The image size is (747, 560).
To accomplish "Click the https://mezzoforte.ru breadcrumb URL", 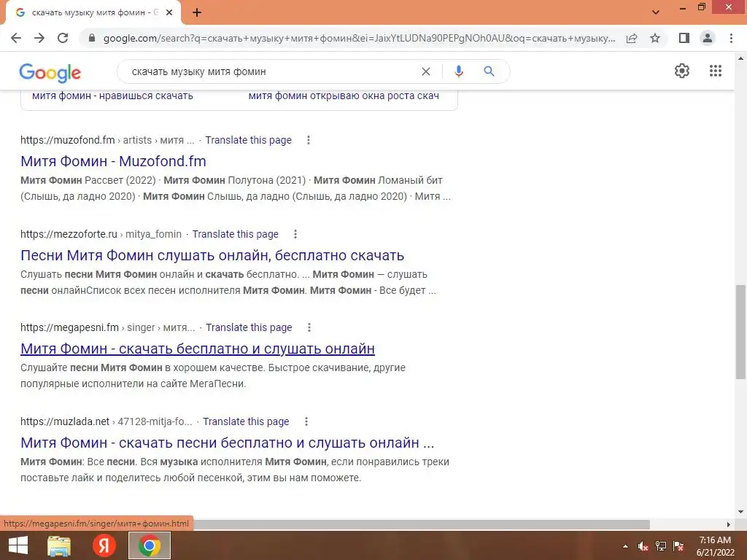I will (69, 234).
